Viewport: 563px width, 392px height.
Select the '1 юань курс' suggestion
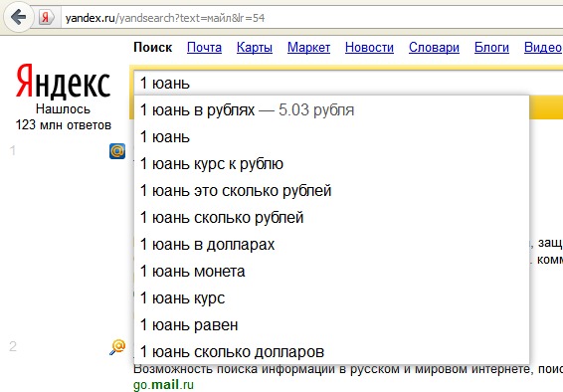pos(331,298)
